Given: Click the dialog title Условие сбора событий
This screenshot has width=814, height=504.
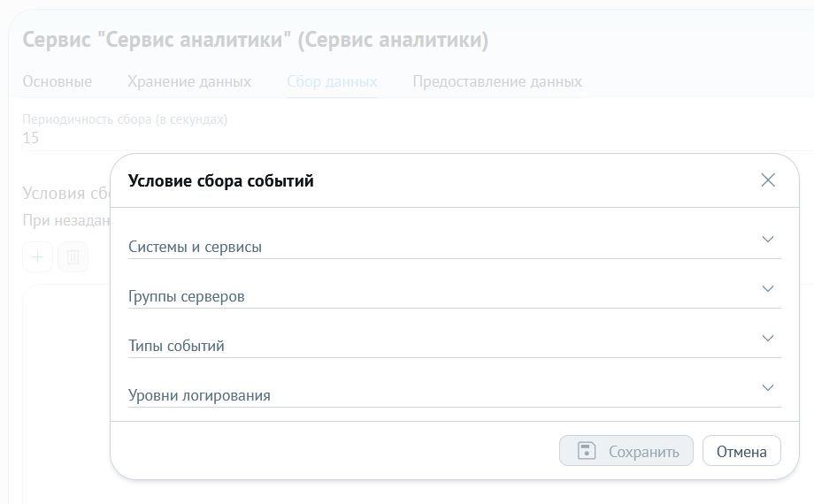Looking at the screenshot, I should [220, 180].
